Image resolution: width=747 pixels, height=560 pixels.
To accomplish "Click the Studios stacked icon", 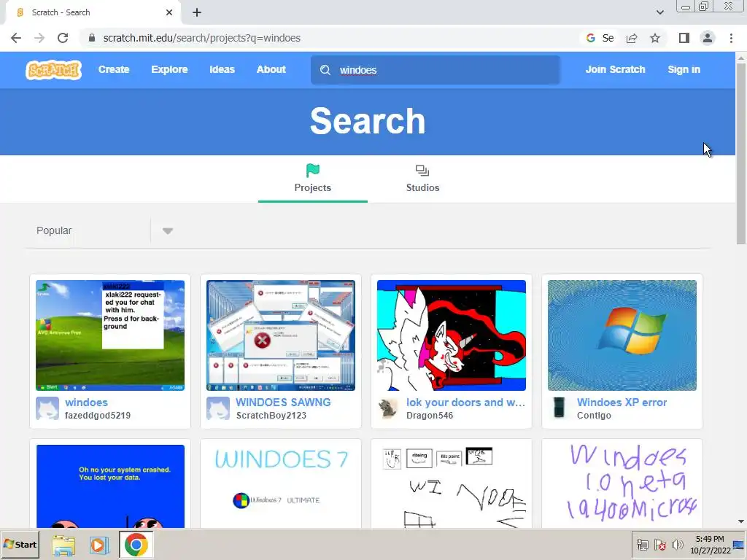I will click(422, 170).
